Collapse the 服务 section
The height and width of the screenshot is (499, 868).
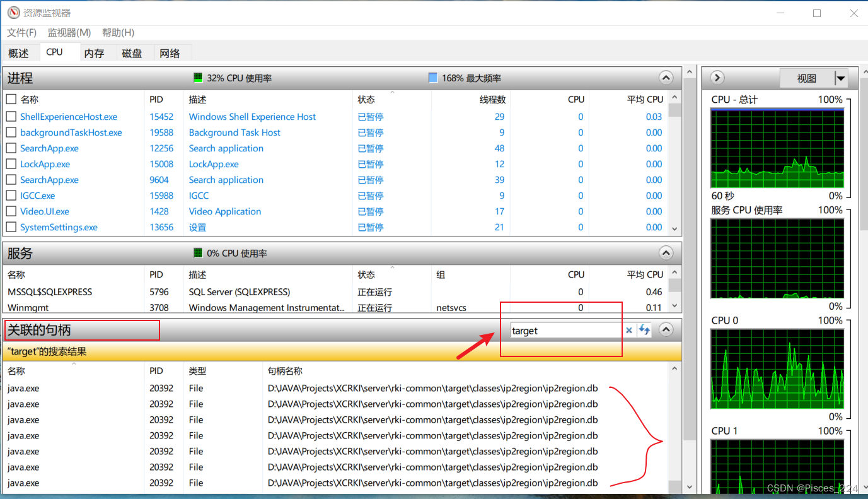666,253
